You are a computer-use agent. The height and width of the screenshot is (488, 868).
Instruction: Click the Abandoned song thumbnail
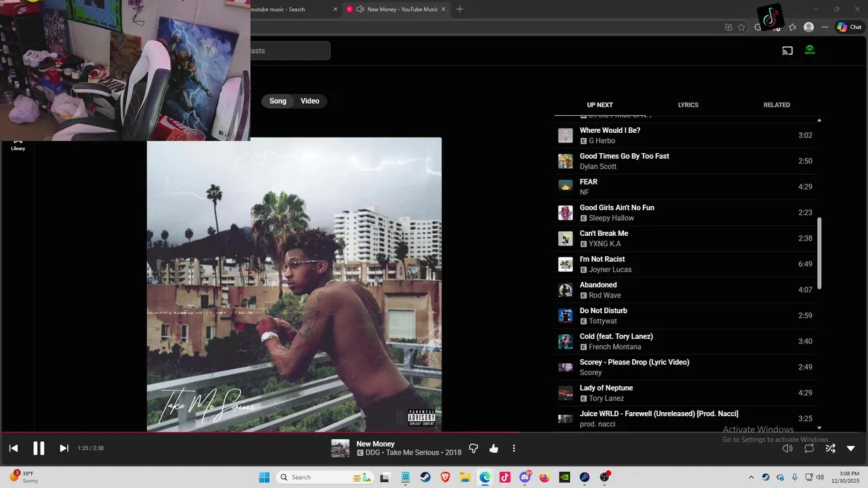566,290
